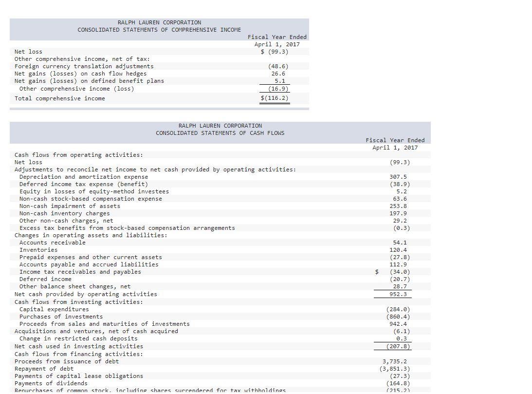Click the (284.0) capital expenditures value

(398, 309)
